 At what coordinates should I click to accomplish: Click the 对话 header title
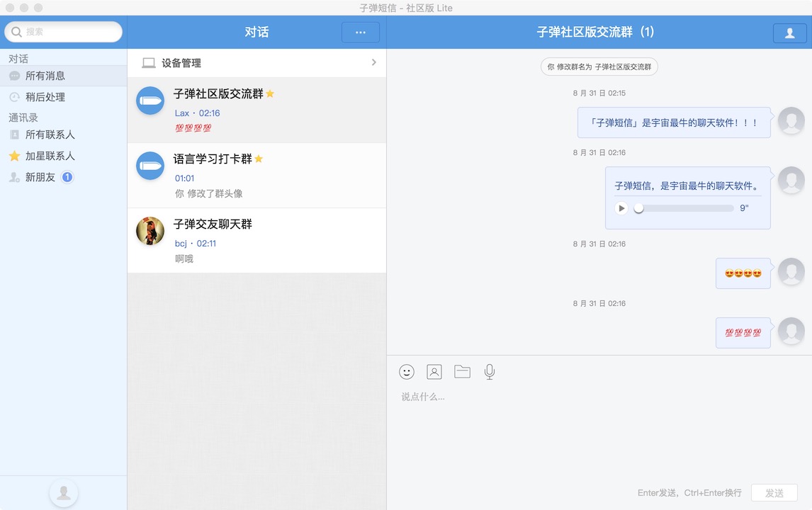pos(257,32)
